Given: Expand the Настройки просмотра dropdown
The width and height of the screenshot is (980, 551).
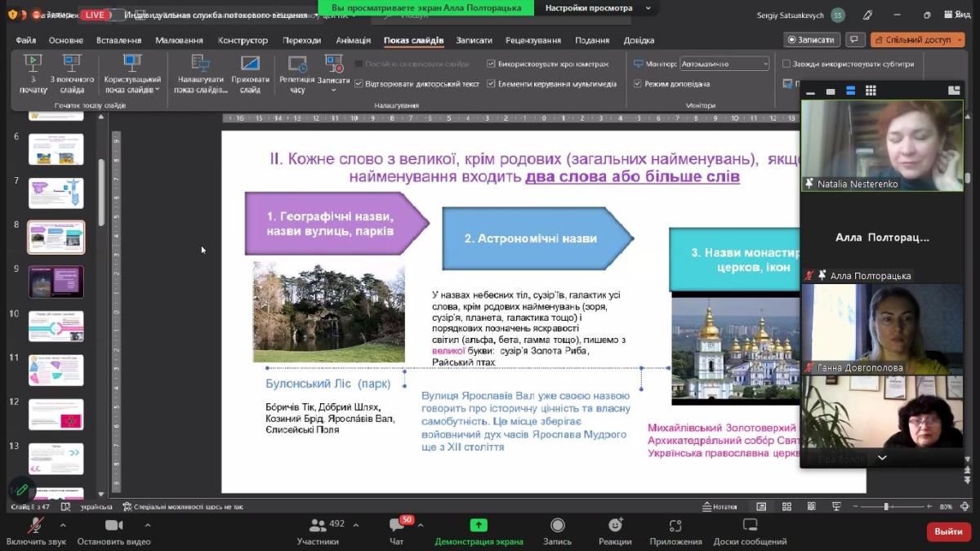Looking at the screenshot, I should pos(599,8).
